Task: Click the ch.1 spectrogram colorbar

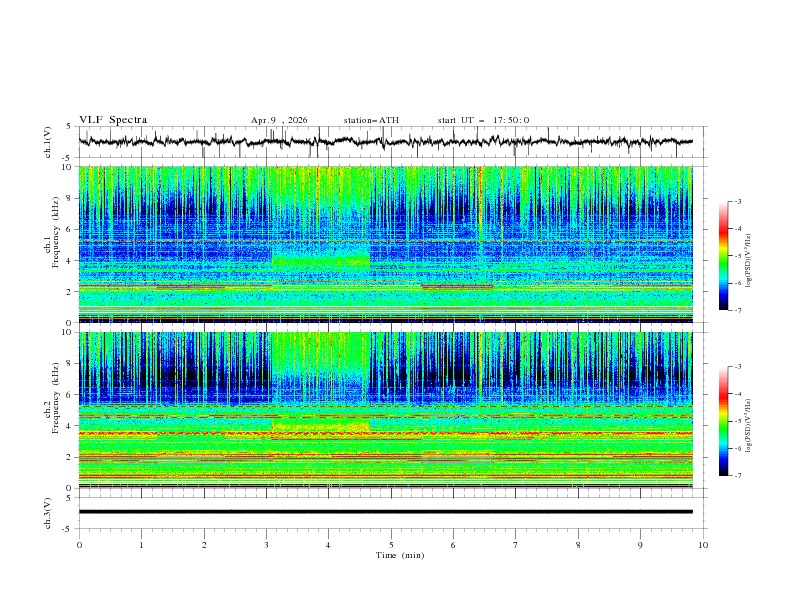Action: pos(723,256)
